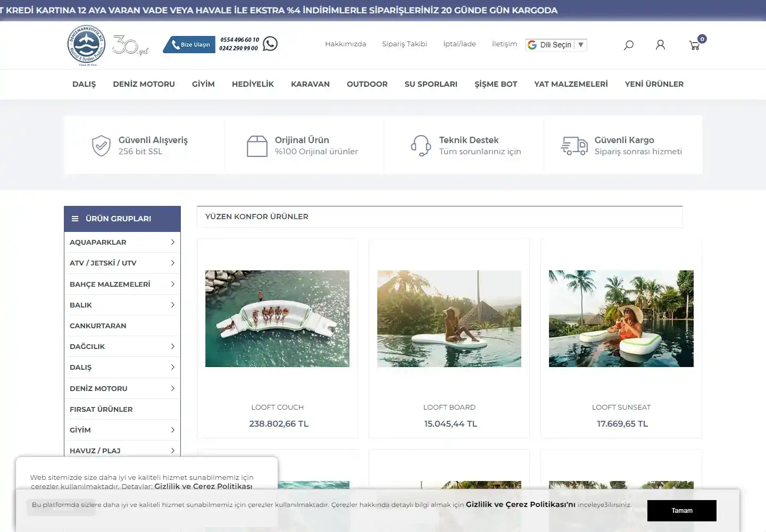Click the Teknik Destek headset icon
This screenshot has width=766, height=532.
point(421,146)
